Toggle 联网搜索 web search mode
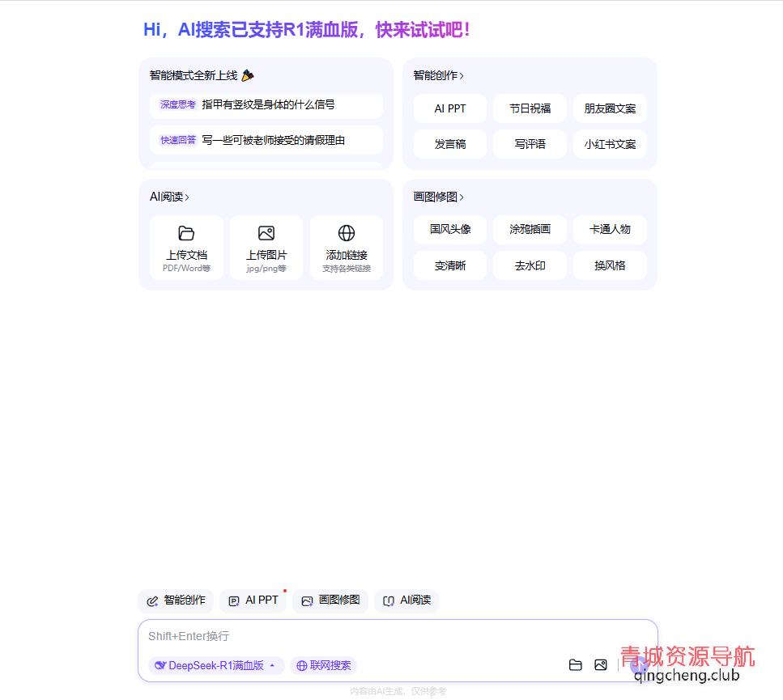The image size is (783, 700). pyautogui.click(x=323, y=665)
